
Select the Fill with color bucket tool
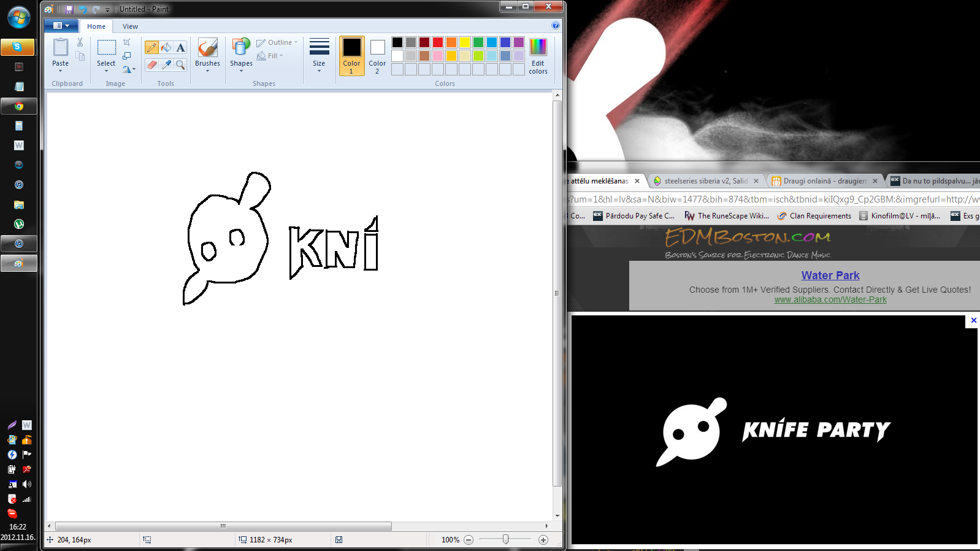coord(166,47)
